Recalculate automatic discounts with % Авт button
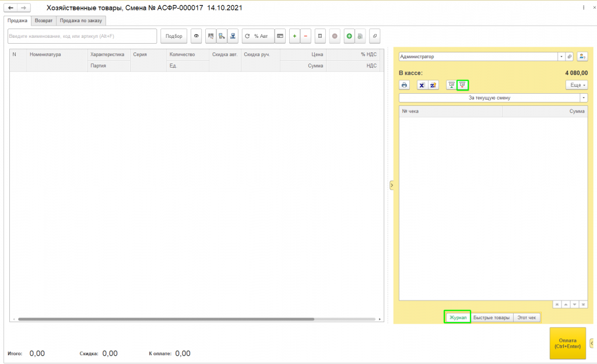Screen dimensions: 597x364 coord(258,36)
